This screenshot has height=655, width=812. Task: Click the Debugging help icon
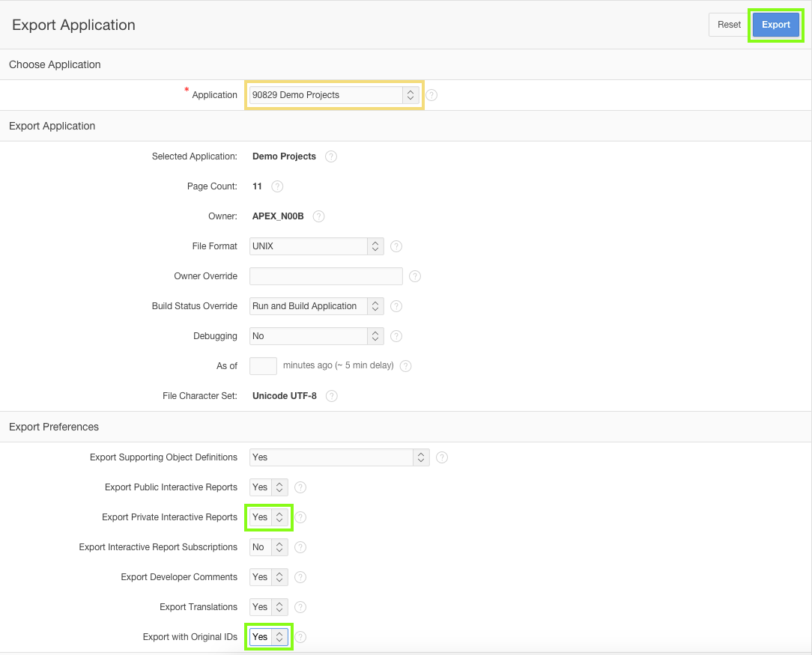[x=396, y=336]
